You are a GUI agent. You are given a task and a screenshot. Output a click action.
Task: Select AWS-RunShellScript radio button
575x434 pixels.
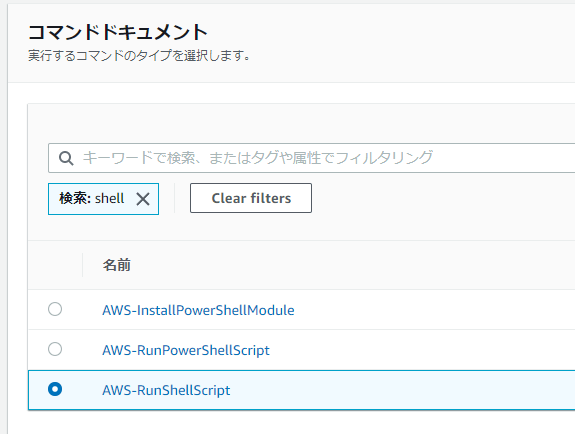(x=55, y=389)
